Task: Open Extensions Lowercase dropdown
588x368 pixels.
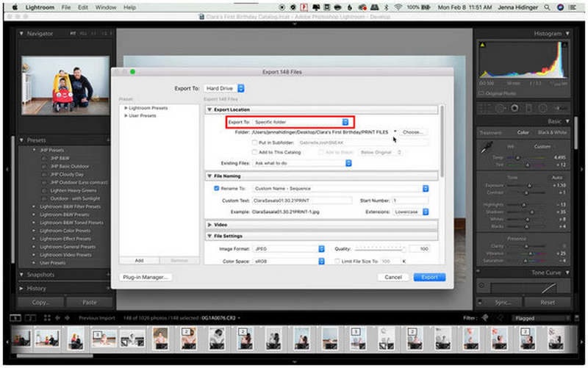Action: [x=411, y=212]
